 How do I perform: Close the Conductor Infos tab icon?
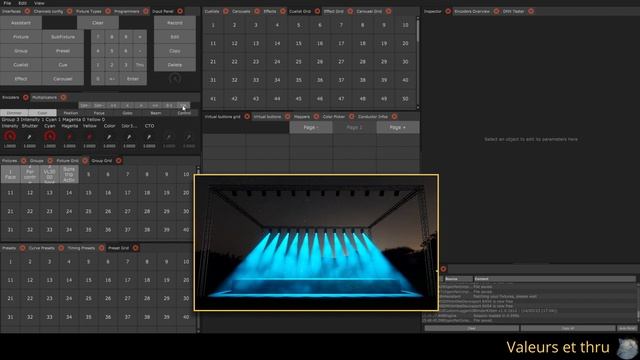coord(394,117)
